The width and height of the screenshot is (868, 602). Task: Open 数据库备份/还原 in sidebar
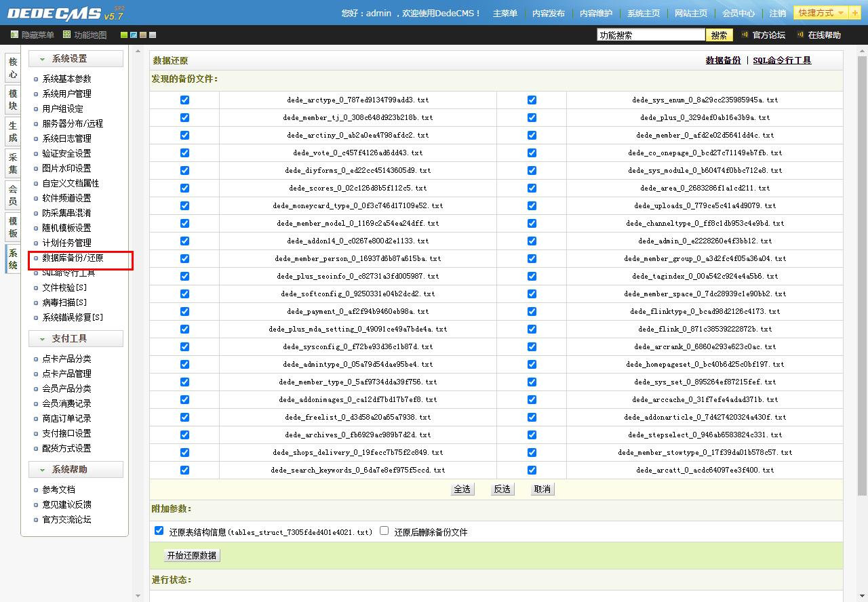pos(73,258)
